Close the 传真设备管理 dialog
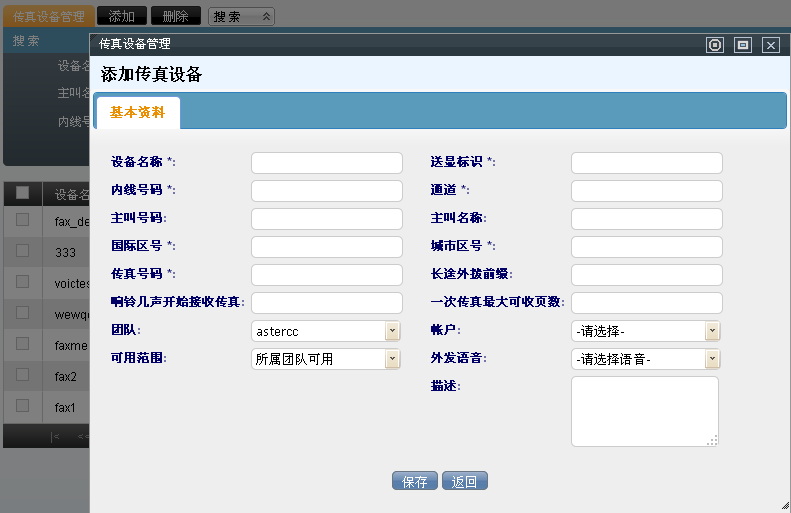The height and width of the screenshot is (513, 791). (770, 45)
